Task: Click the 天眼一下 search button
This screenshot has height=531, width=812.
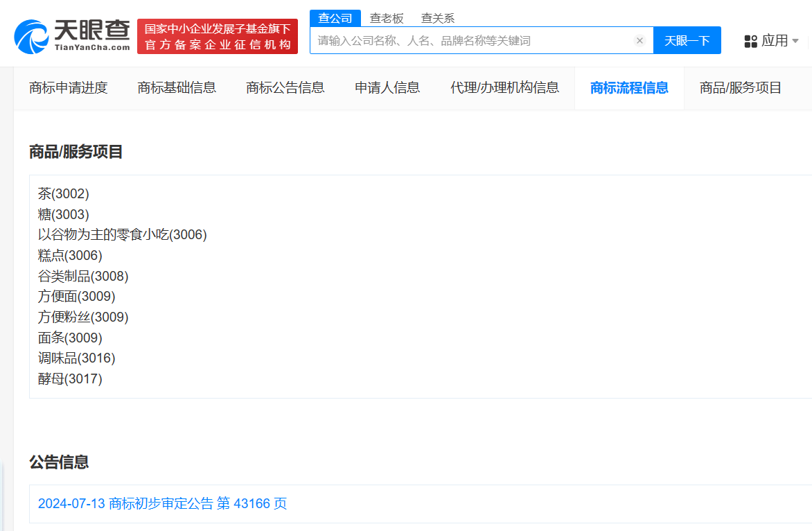Action: point(687,40)
